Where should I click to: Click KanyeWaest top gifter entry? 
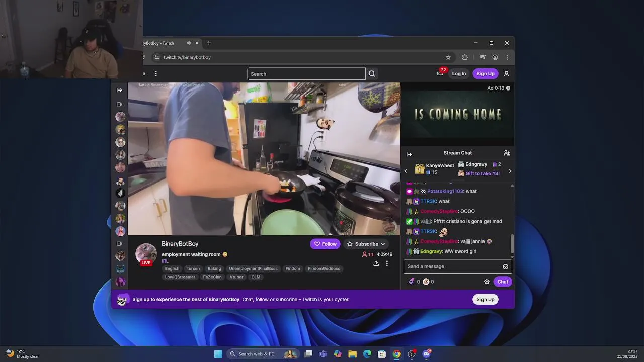[434, 169]
